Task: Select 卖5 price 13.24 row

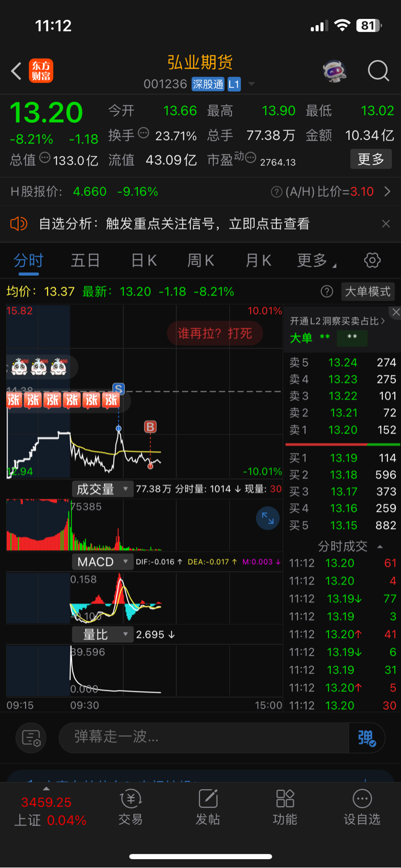Action: (x=343, y=362)
